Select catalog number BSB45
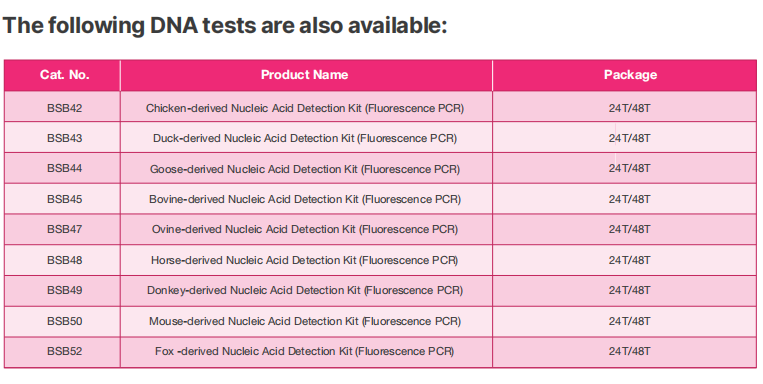 64,199
